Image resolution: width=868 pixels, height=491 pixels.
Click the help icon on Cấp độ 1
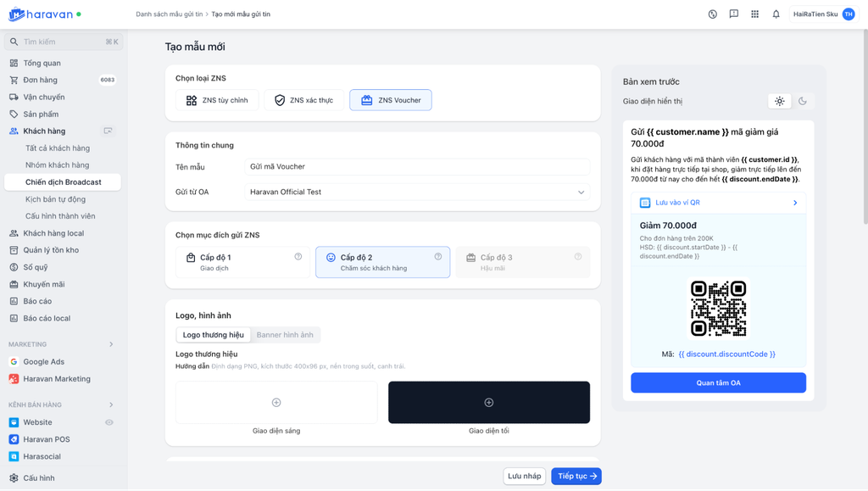[298, 257]
